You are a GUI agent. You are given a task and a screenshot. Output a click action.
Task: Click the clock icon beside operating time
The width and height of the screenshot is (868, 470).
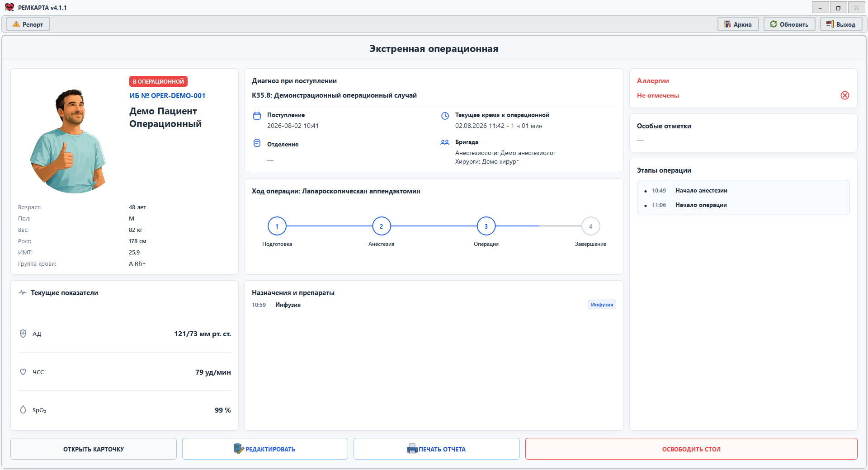tap(445, 116)
